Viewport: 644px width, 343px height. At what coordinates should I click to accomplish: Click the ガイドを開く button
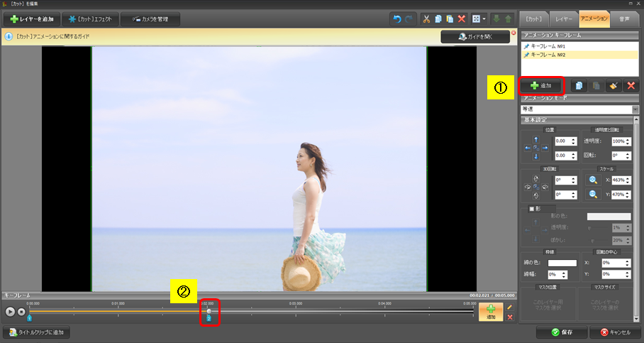coord(476,36)
